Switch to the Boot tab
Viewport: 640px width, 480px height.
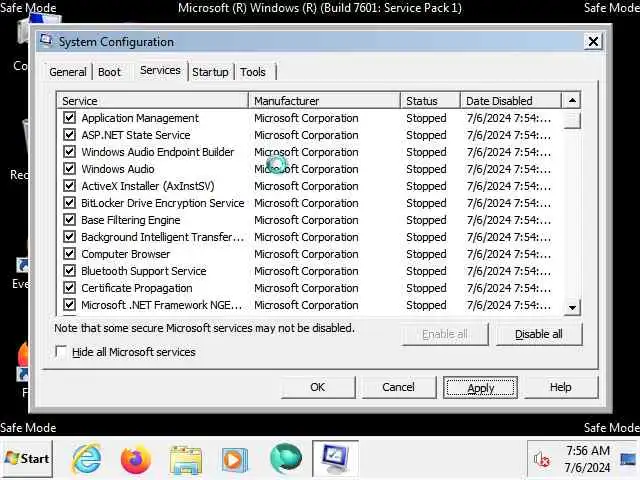tap(109, 72)
